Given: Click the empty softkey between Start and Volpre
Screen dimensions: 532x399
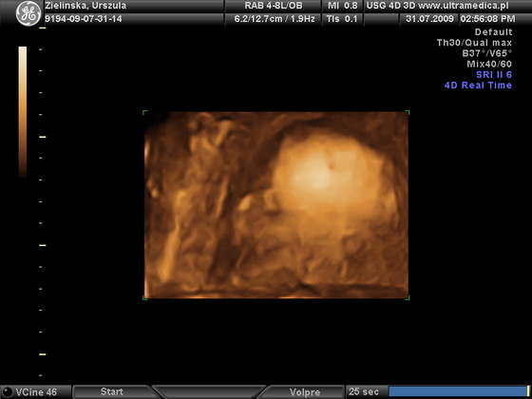Looking at the screenshot, I should pos(208,392).
